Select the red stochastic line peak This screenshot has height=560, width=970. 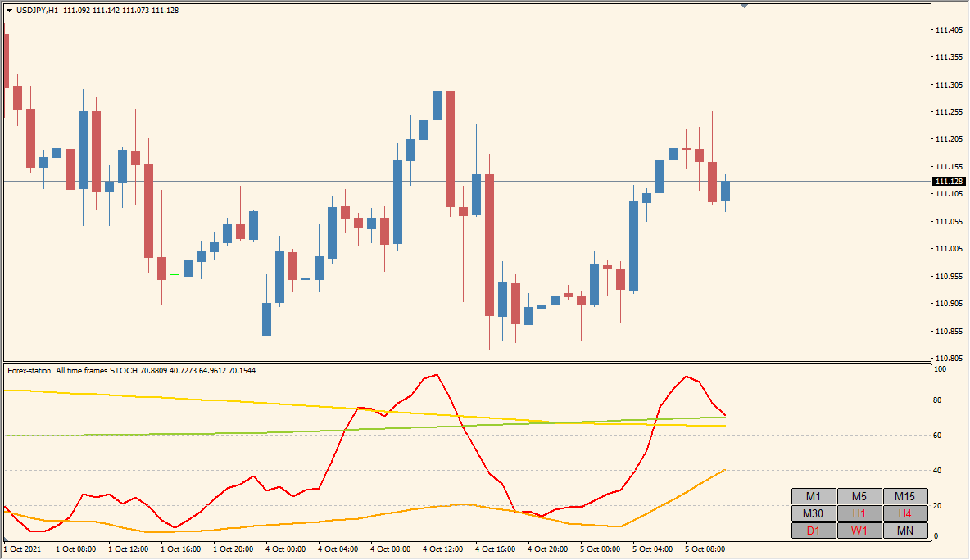[436, 375]
